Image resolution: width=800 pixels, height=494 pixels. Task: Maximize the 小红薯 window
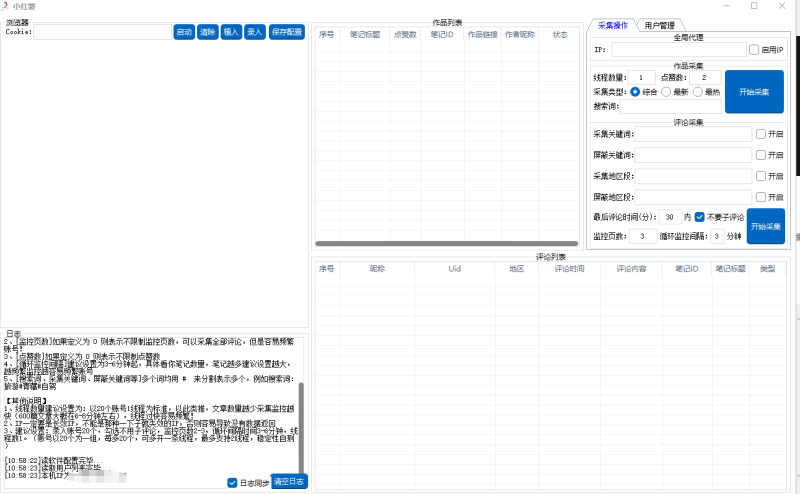(x=754, y=6)
